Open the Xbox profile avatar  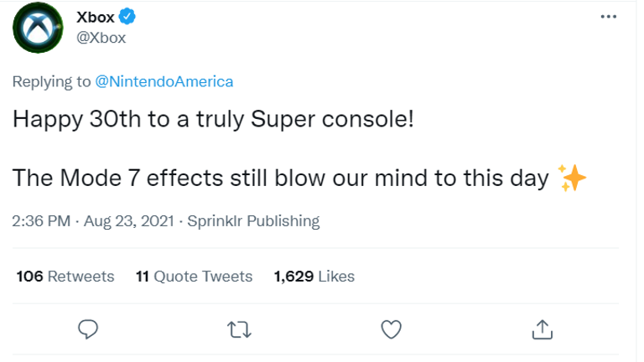pos(38,28)
